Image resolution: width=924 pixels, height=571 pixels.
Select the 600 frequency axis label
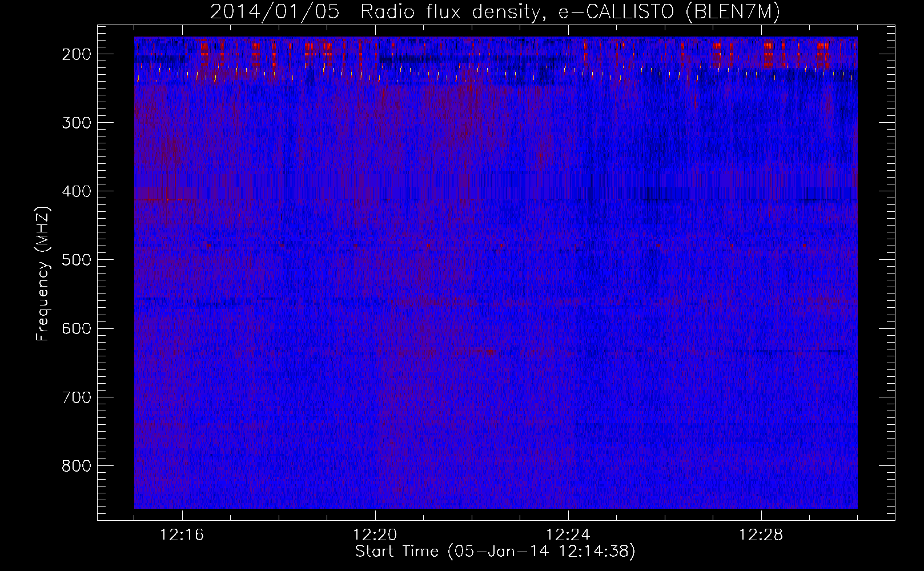click(x=77, y=328)
